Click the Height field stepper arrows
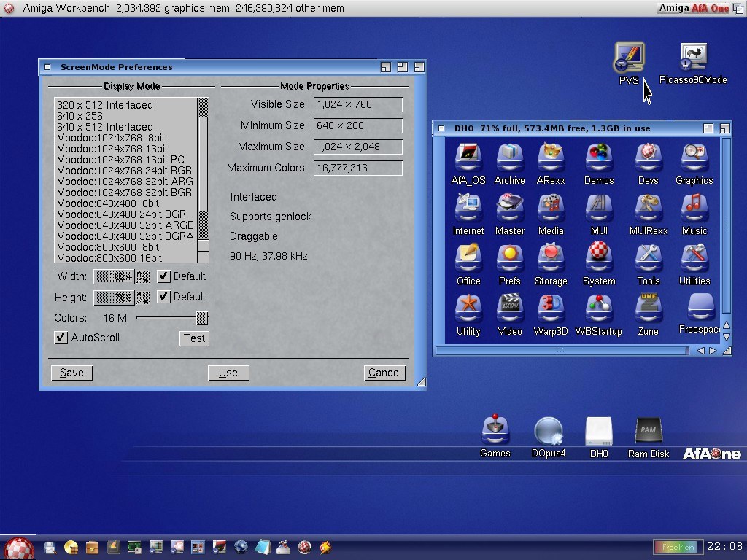747x560 pixels. click(143, 297)
